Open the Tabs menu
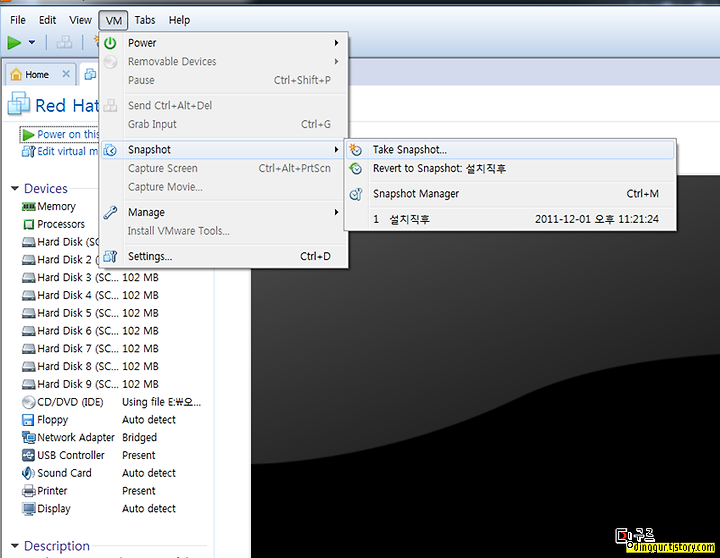 point(145,20)
